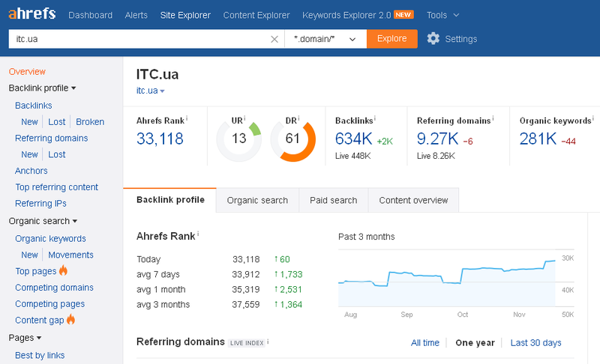
Task: Click the 281K organic keywords value
Action: (x=538, y=139)
